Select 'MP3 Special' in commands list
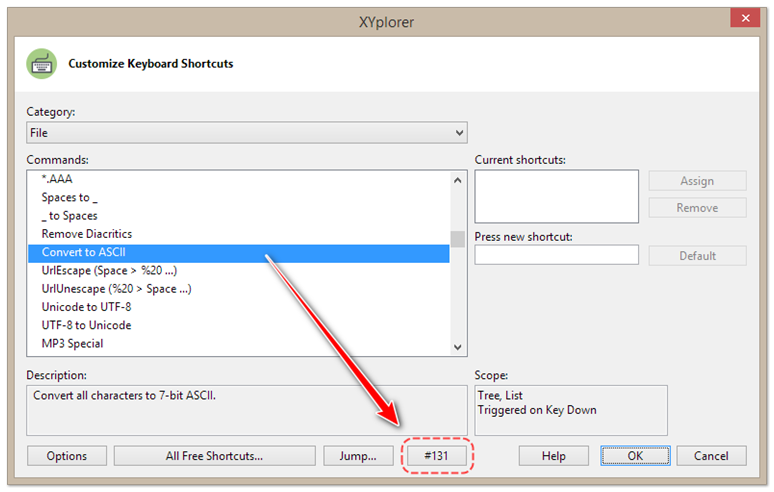Screen dimensions: 774x492 [72, 344]
